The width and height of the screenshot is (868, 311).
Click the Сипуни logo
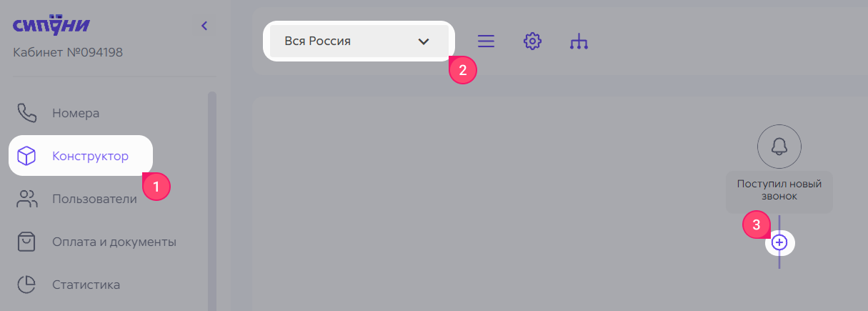(x=51, y=26)
